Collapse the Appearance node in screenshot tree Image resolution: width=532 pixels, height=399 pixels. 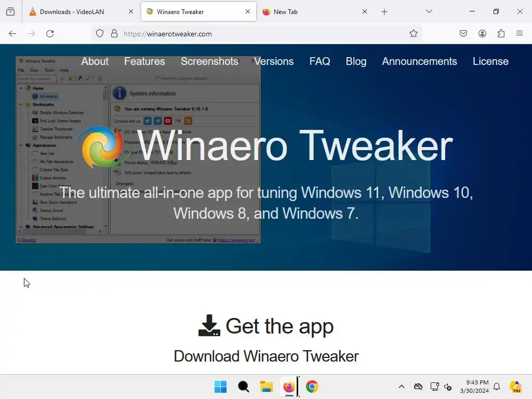21,145
